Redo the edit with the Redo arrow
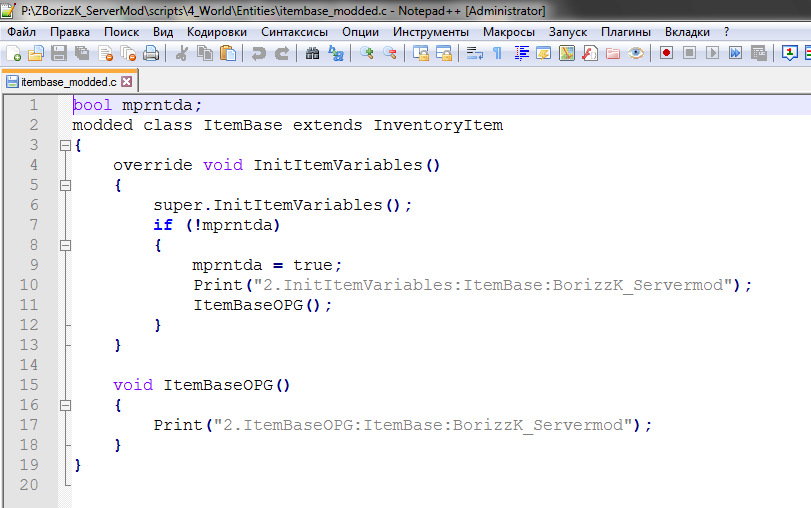 (282, 53)
